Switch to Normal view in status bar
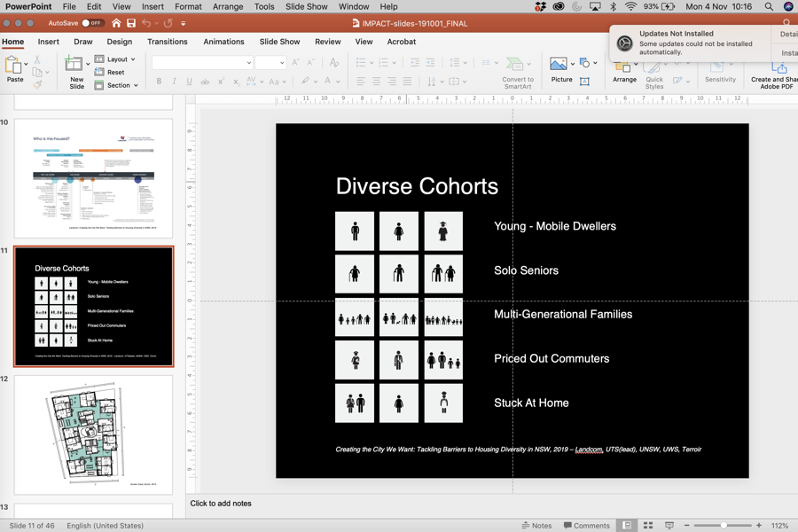The height and width of the screenshot is (532, 798). (627, 526)
